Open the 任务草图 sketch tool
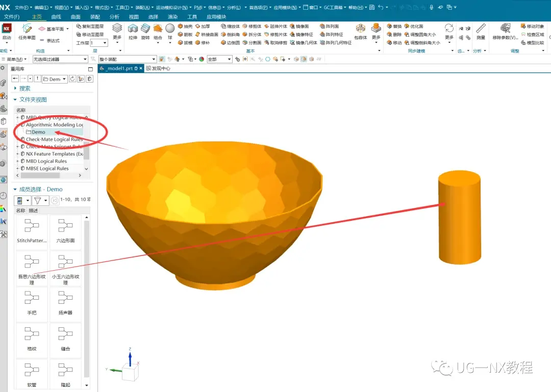 (x=27, y=32)
